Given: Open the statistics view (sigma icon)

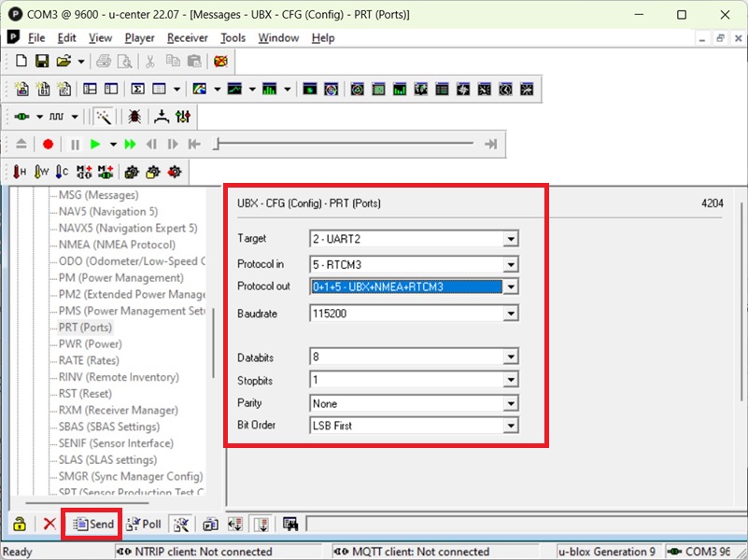Looking at the screenshot, I should (138, 89).
